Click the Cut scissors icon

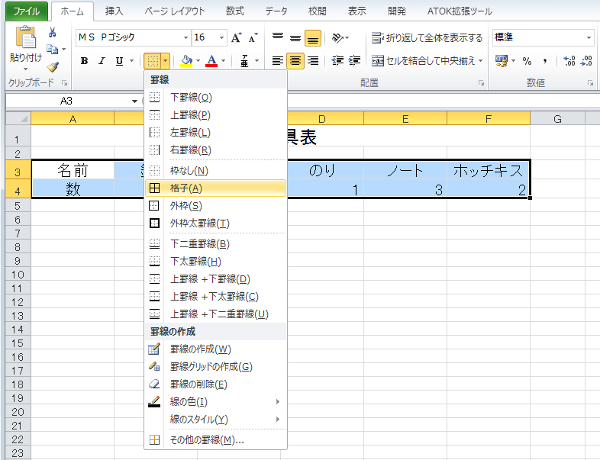point(52,33)
